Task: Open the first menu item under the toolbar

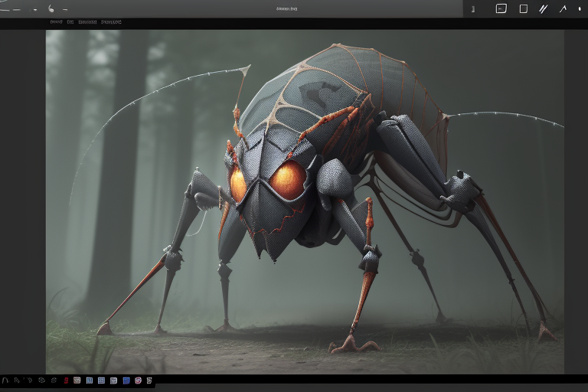Action: pyautogui.click(x=56, y=23)
